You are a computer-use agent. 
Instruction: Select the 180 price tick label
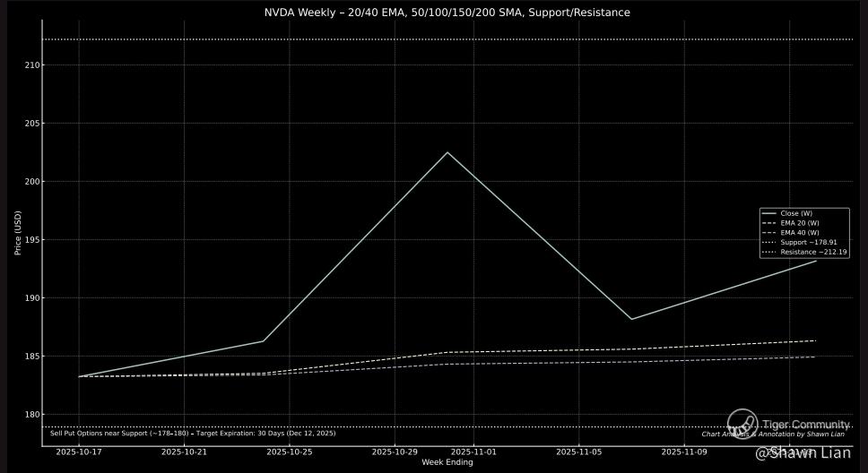32,415
